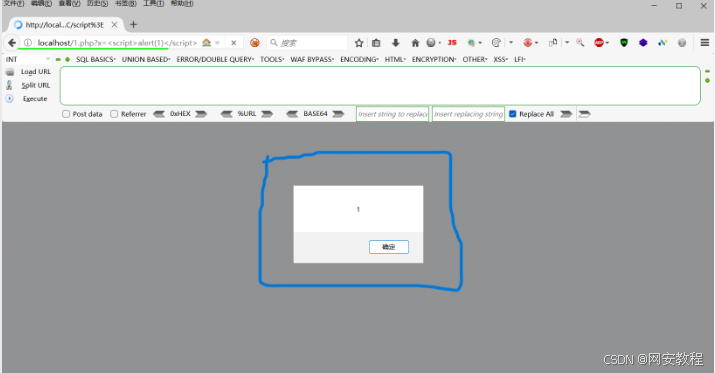This screenshot has height=373, width=715.
Task: Expand the LFI menu in HackBar
Action: pyautogui.click(x=520, y=59)
